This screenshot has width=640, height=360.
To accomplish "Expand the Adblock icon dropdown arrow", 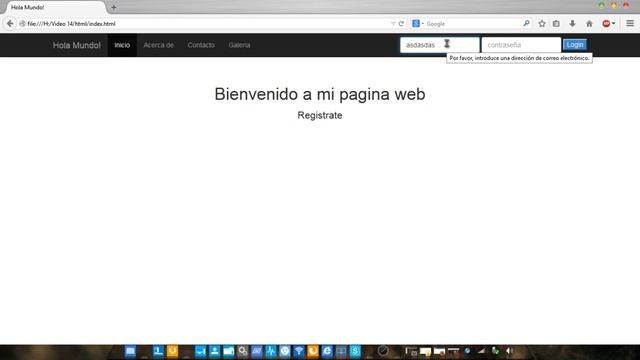I will coord(613,24).
